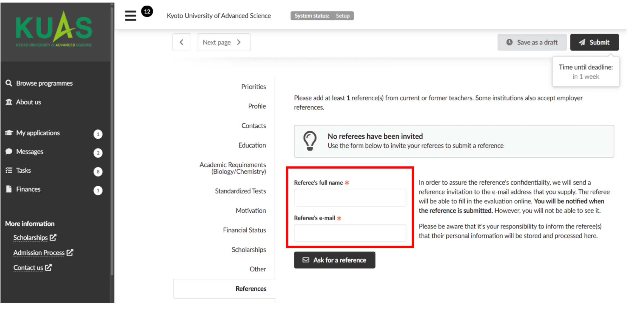Focus the Referee's full name field
Screen dimensions: 644x311
(350, 198)
